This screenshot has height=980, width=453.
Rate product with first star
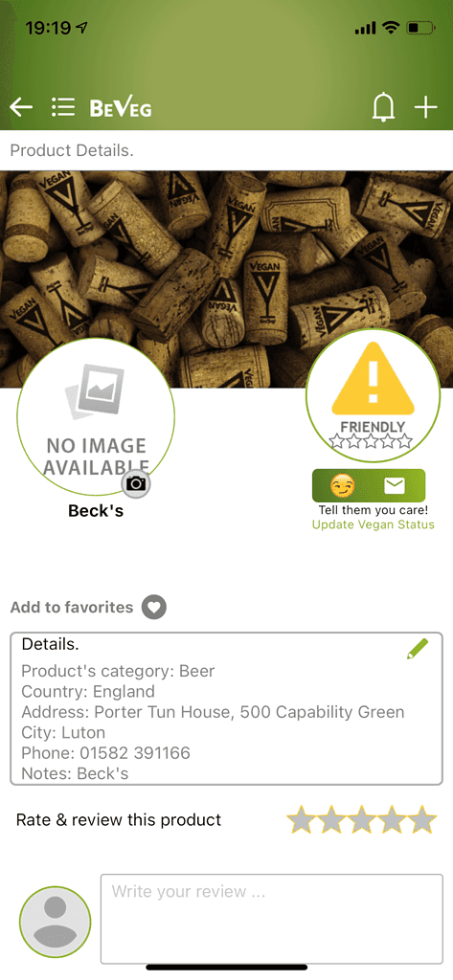point(302,819)
